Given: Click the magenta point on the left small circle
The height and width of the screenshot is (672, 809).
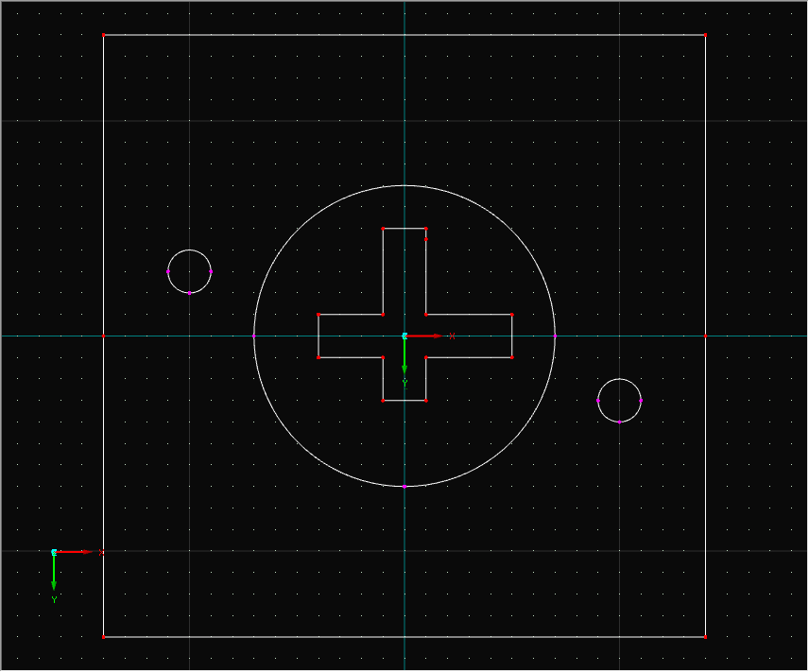Looking at the screenshot, I should pyautogui.click(x=169, y=271).
